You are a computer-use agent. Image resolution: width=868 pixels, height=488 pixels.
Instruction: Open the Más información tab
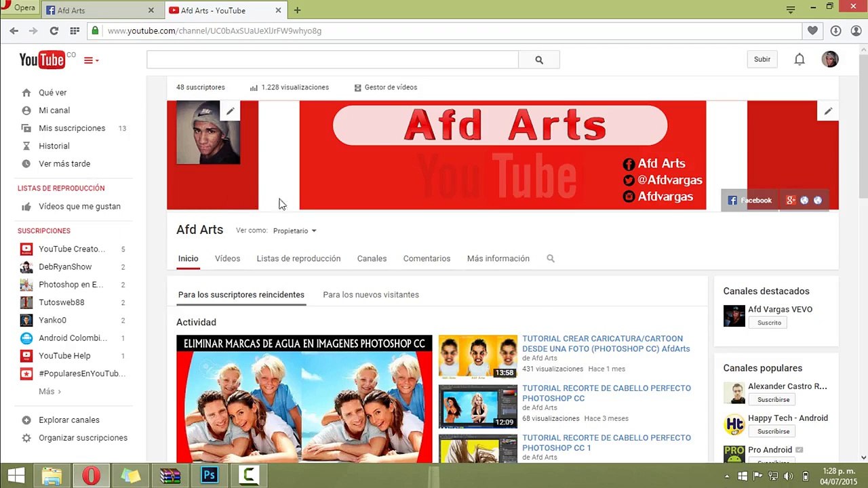pos(498,258)
